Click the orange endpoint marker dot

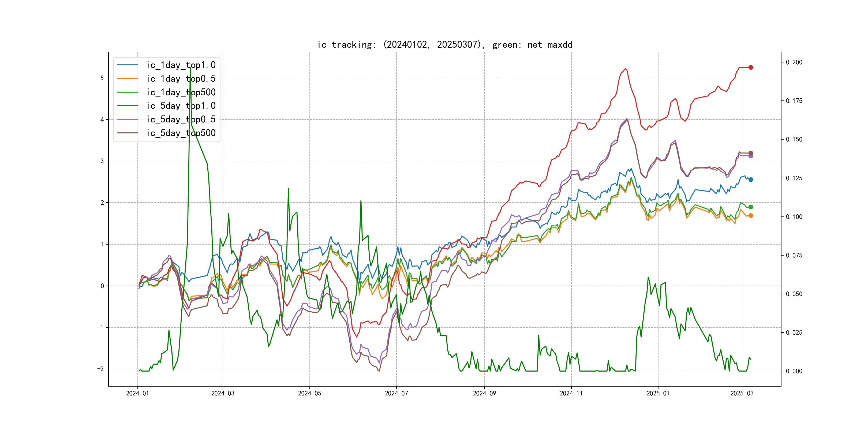tap(750, 216)
